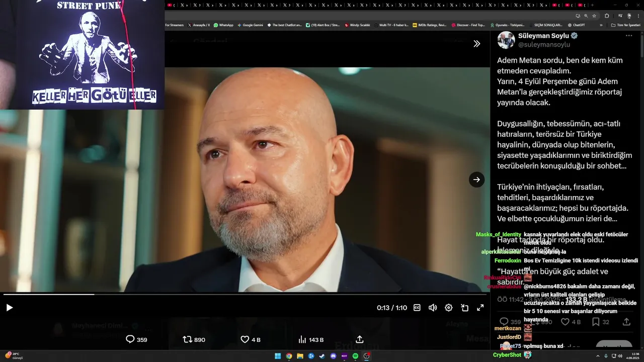Play the video with the play button
The height and width of the screenshot is (362, 644).
(9, 308)
